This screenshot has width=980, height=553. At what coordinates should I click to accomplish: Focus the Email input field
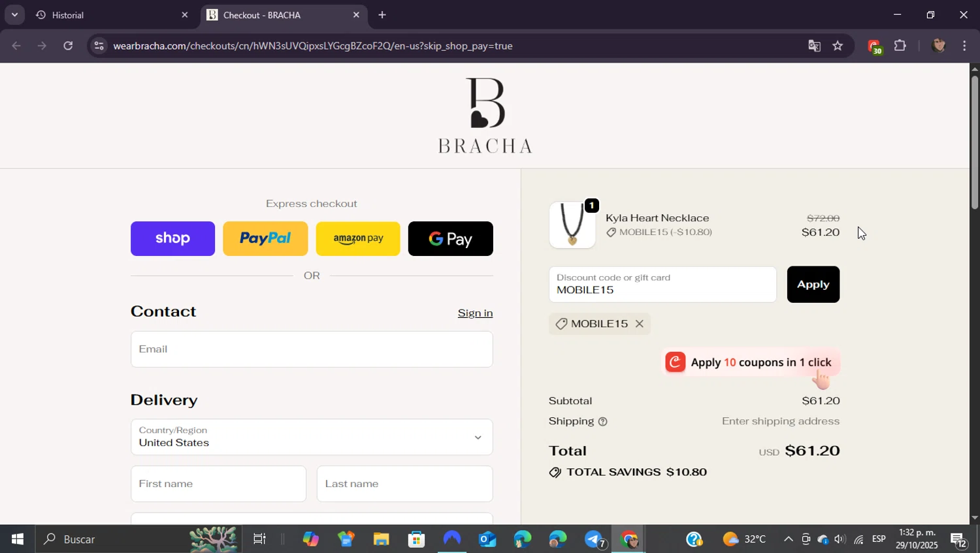tap(312, 349)
